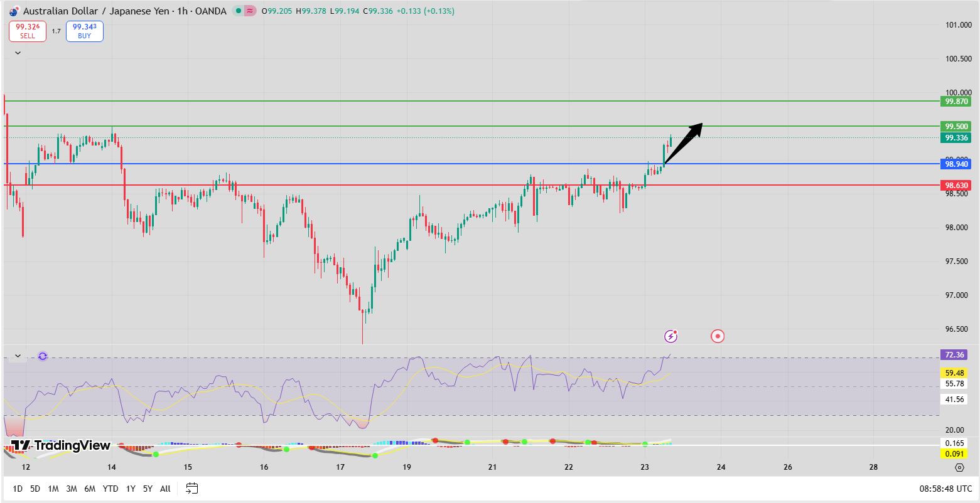980x503 pixels.
Task: Click the BUY button at 99.343
Action: [x=84, y=31]
